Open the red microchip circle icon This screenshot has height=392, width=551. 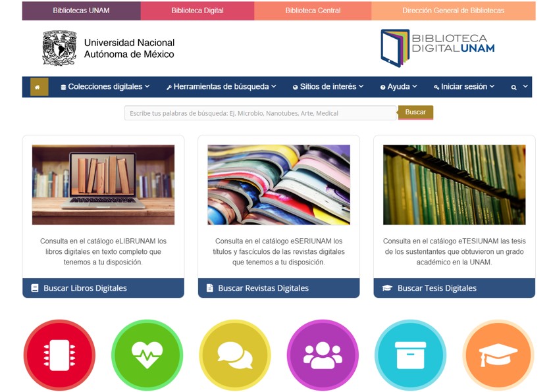59,355
